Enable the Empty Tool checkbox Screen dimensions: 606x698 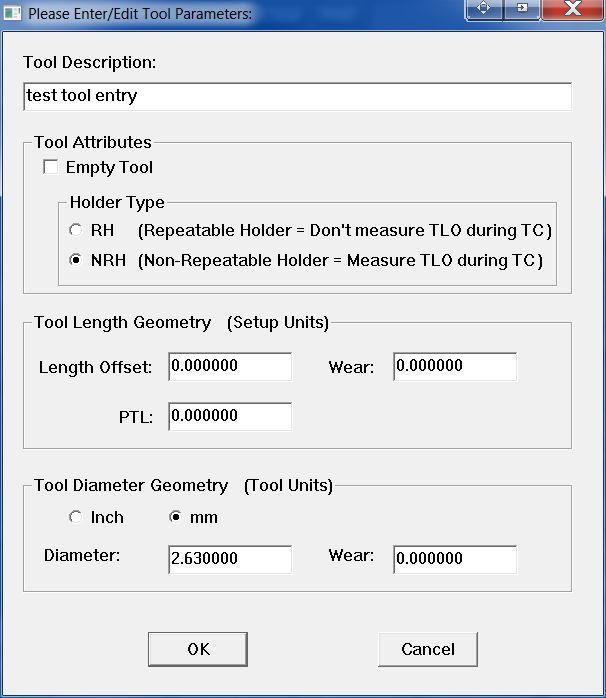pyautogui.click(x=50, y=167)
